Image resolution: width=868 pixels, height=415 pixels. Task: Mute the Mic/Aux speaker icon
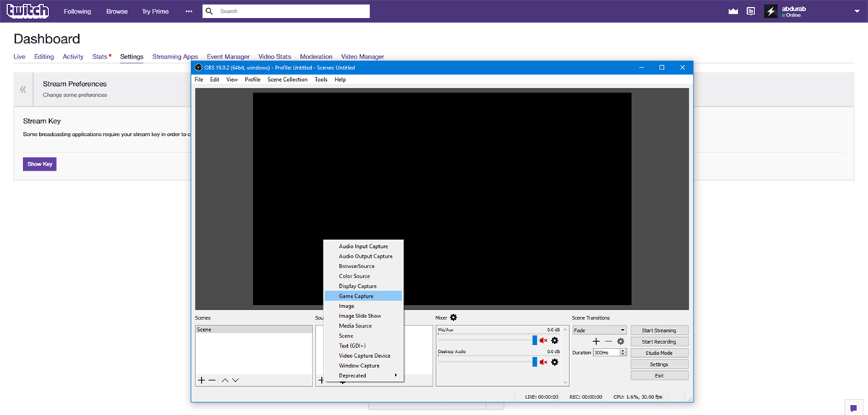(x=543, y=340)
